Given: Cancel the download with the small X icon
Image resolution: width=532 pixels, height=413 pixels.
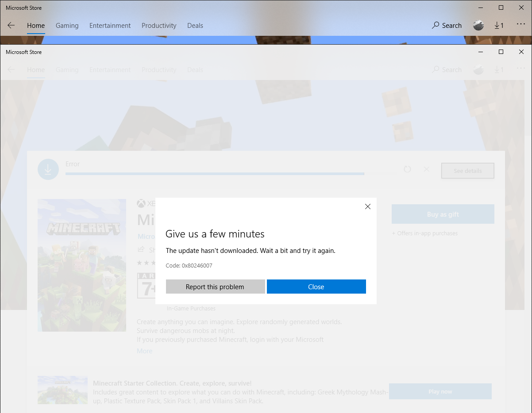Looking at the screenshot, I should click(x=427, y=169).
